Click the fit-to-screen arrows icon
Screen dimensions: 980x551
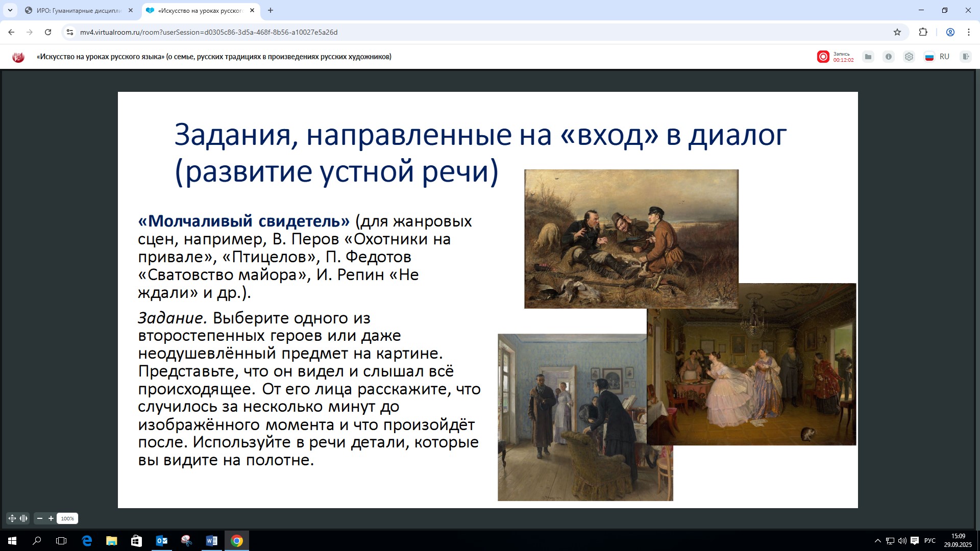tap(12, 518)
